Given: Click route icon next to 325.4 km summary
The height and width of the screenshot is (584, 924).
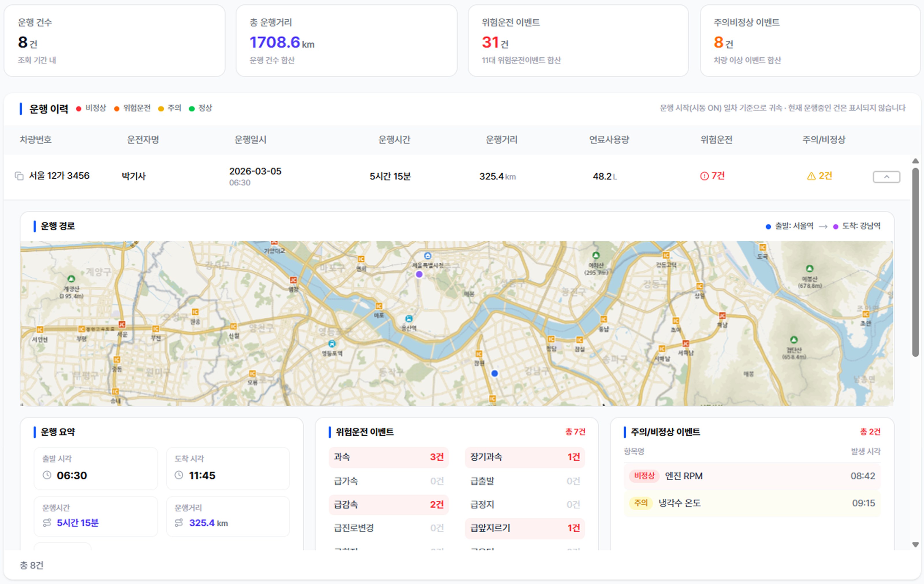Looking at the screenshot, I should coord(179,522).
